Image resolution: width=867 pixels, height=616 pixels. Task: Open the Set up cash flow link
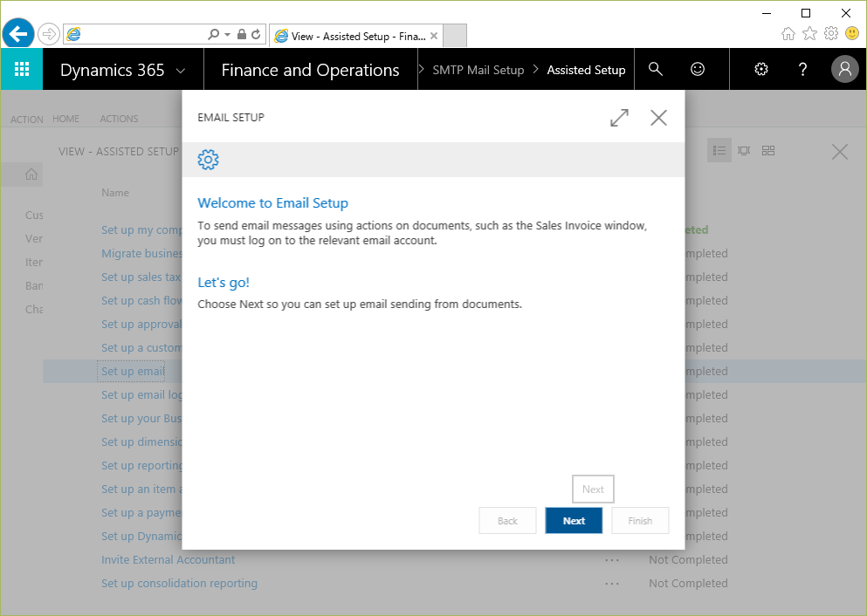(x=141, y=300)
